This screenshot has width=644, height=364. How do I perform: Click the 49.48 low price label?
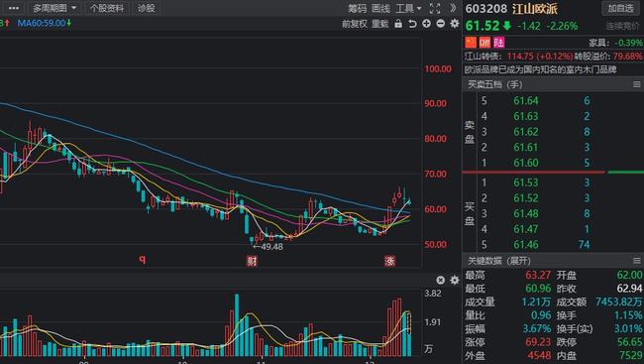click(268, 247)
